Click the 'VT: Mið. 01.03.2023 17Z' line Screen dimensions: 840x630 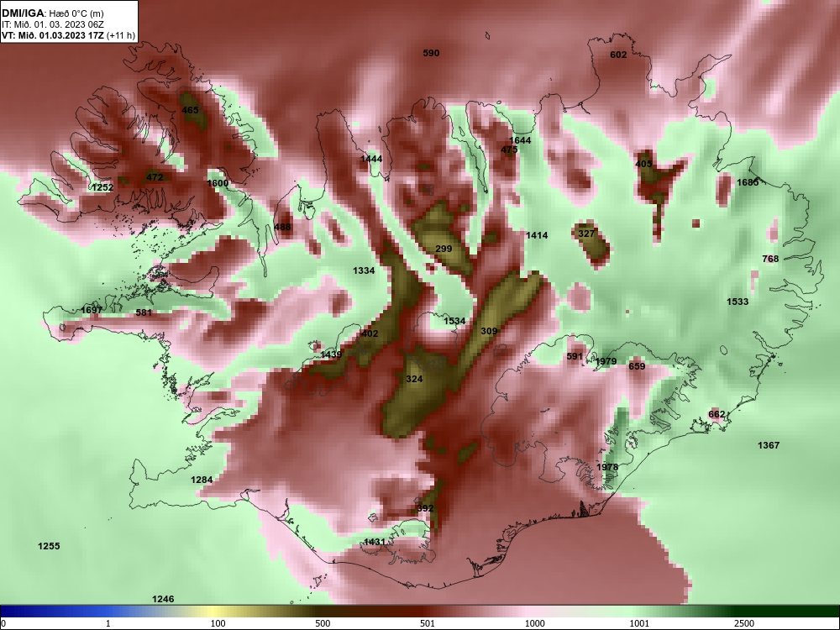point(69,35)
